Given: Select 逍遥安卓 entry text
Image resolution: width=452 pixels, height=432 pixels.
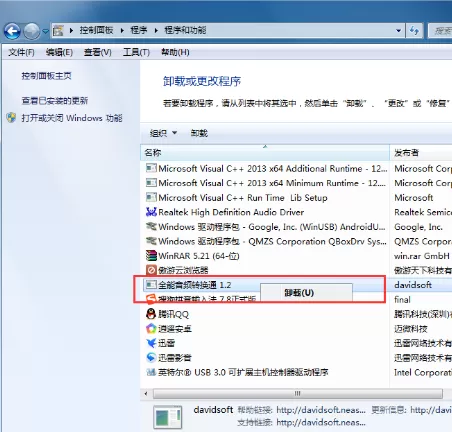Looking at the screenshot, I should coord(175,329).
